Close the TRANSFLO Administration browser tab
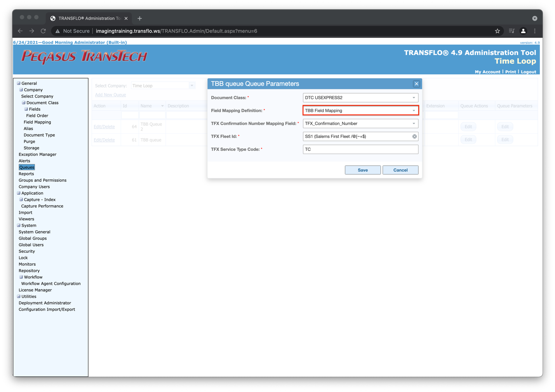This screenshot has width=555, height=392. click(x=126, y=18)
